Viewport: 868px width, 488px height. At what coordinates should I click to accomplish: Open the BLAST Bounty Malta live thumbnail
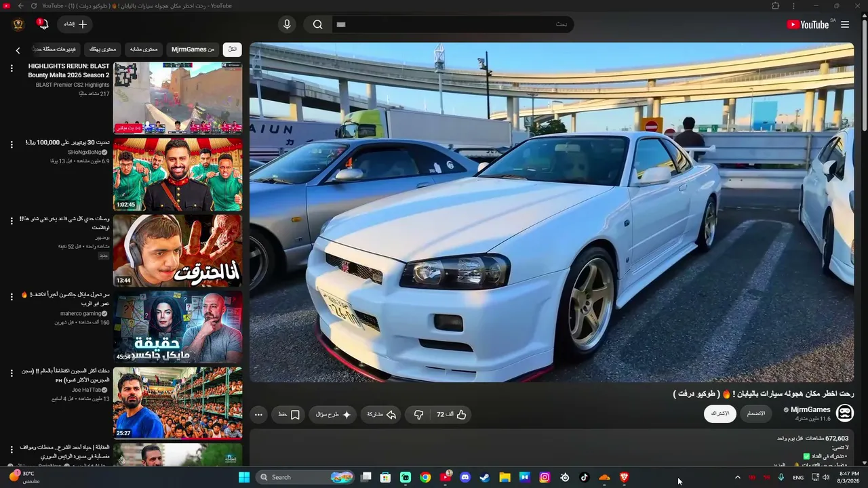point(178,98)
